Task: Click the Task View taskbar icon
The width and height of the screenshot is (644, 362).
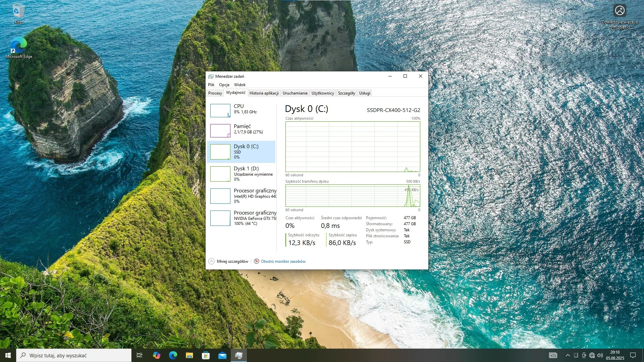Action: point(140,355)
